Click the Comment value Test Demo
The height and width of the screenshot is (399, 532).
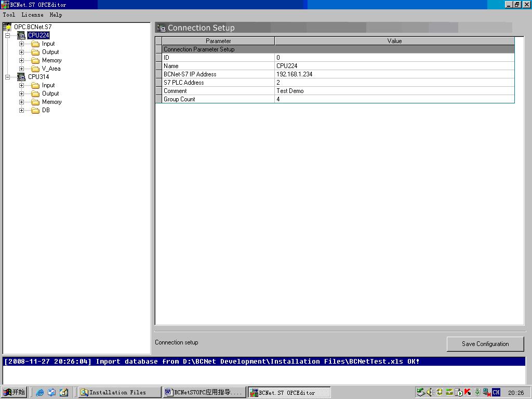[394, 91]
